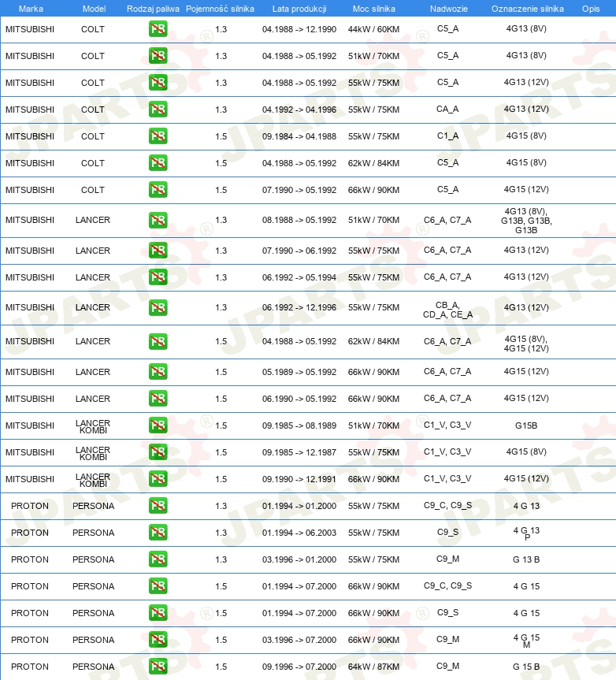Click fuel icon in Colt C1_A body row
This screenshot has height=680, width=616.
coord(158,136)
